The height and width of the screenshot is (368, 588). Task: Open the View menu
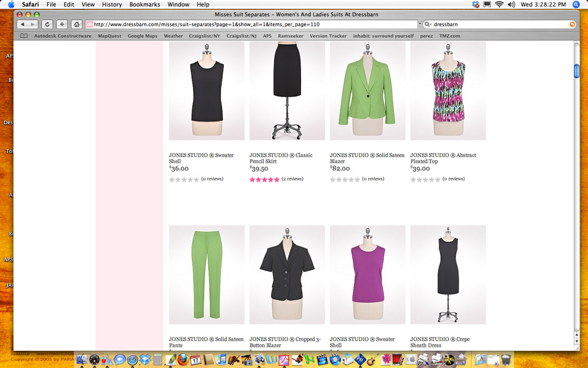coord(88,5)
